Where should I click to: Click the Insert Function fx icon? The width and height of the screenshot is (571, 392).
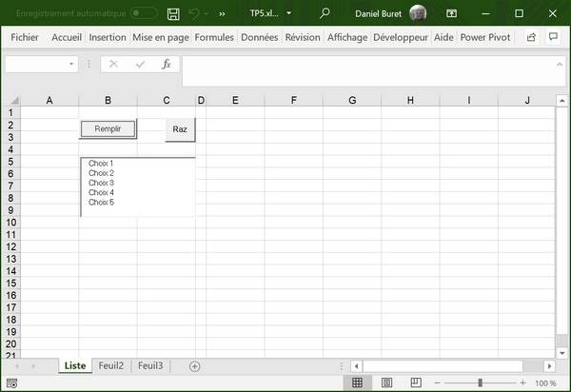point(166,64)
